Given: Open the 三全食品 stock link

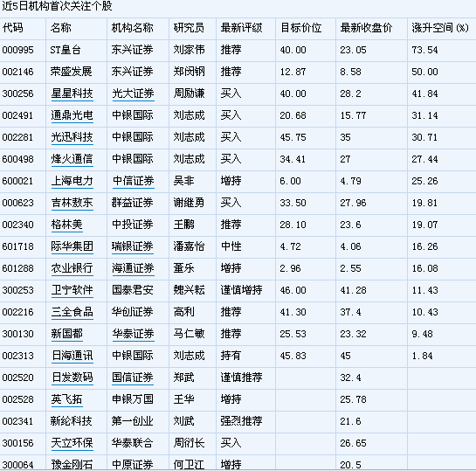Looking at the screenshot, I should 72,312.
